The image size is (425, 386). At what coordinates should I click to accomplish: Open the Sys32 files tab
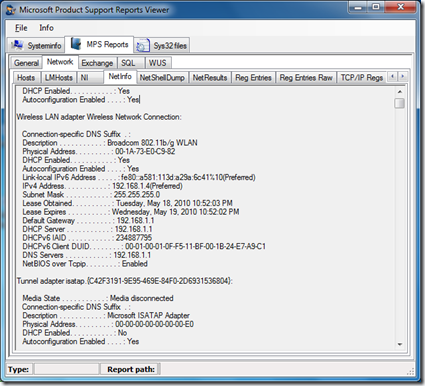pos(162,45)
